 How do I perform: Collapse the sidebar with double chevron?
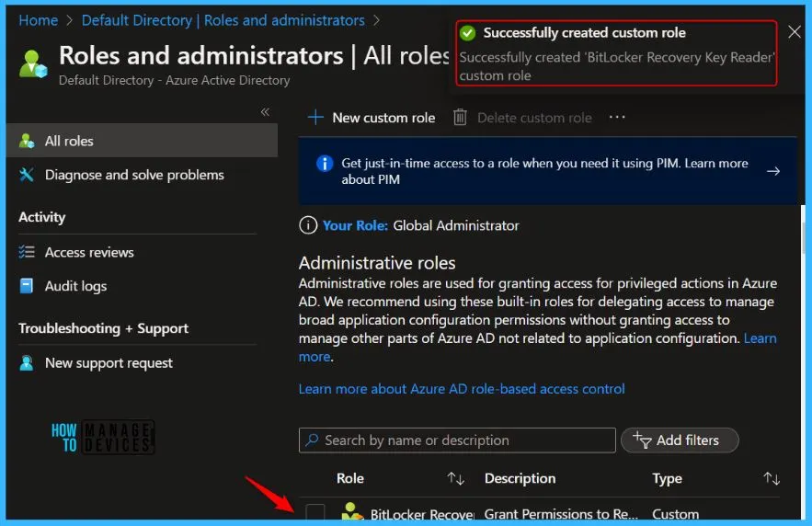[x=265, y=112]
